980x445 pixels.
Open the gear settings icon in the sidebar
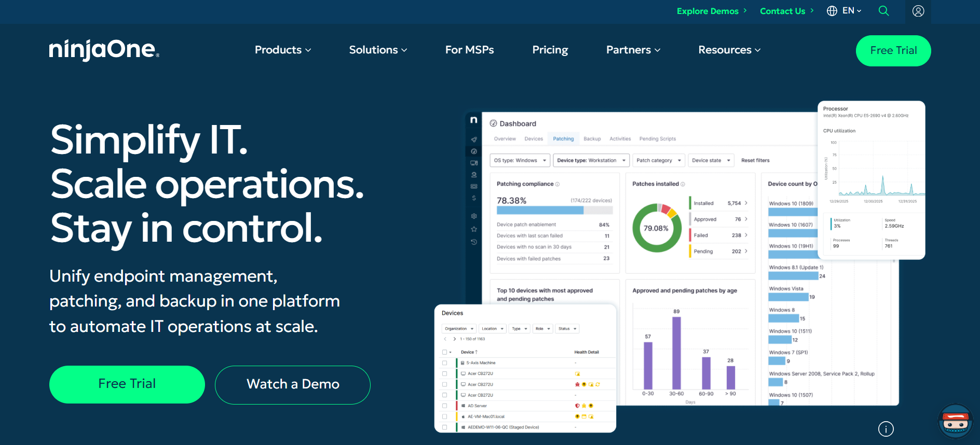(x=474, y=216)
